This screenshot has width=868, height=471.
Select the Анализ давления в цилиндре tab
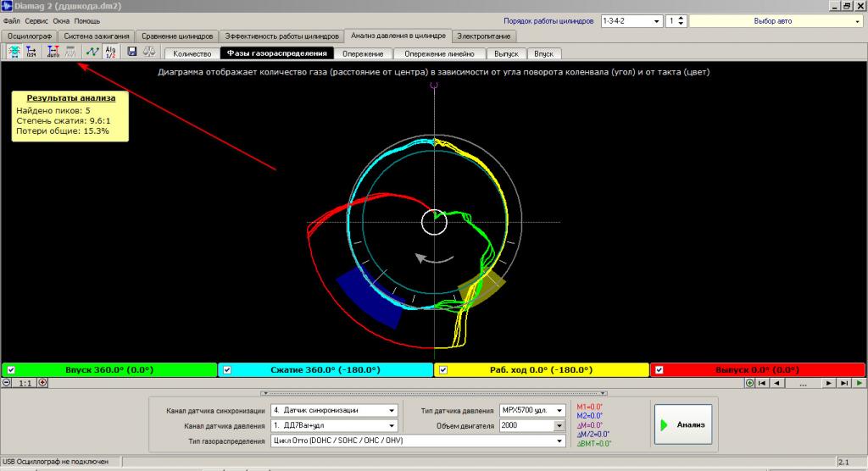coord(398,36)
